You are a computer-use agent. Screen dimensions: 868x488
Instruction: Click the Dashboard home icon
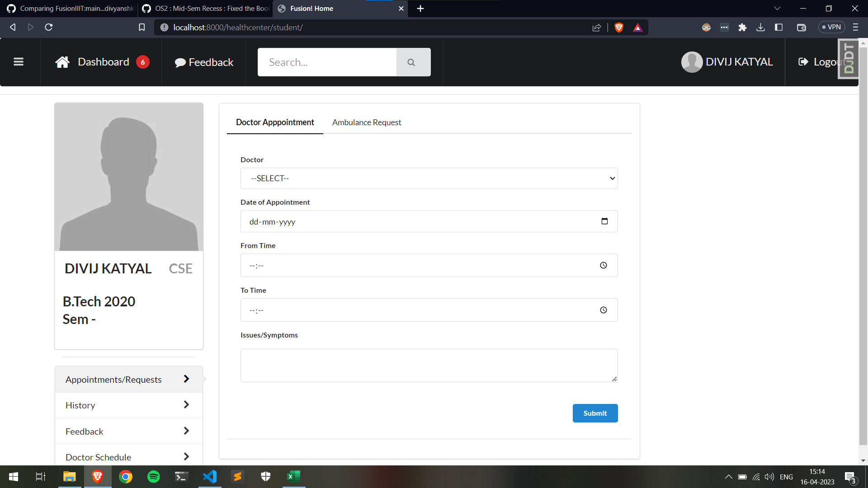coord(62,62)
